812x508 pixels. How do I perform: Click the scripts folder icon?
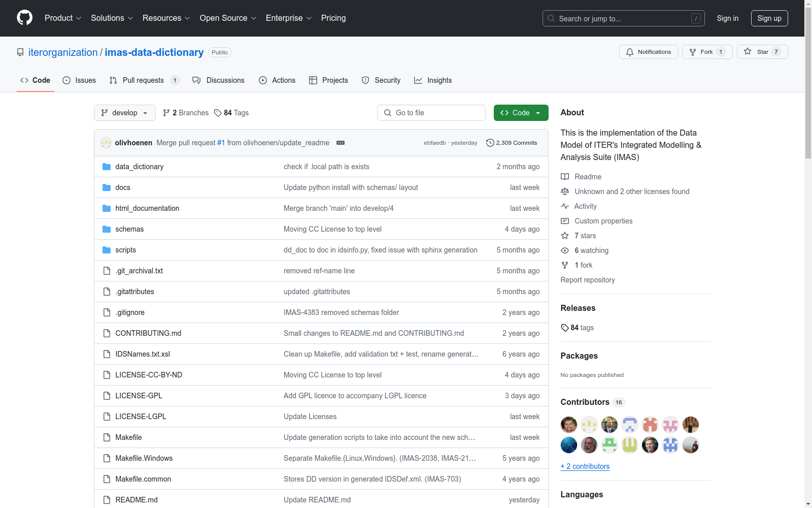click(x=107, y=250)
